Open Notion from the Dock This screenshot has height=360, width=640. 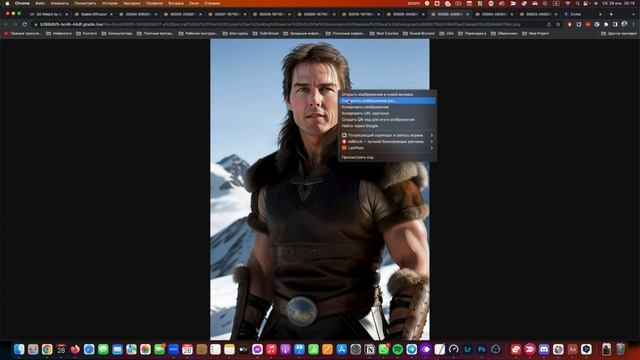(369, 349)
